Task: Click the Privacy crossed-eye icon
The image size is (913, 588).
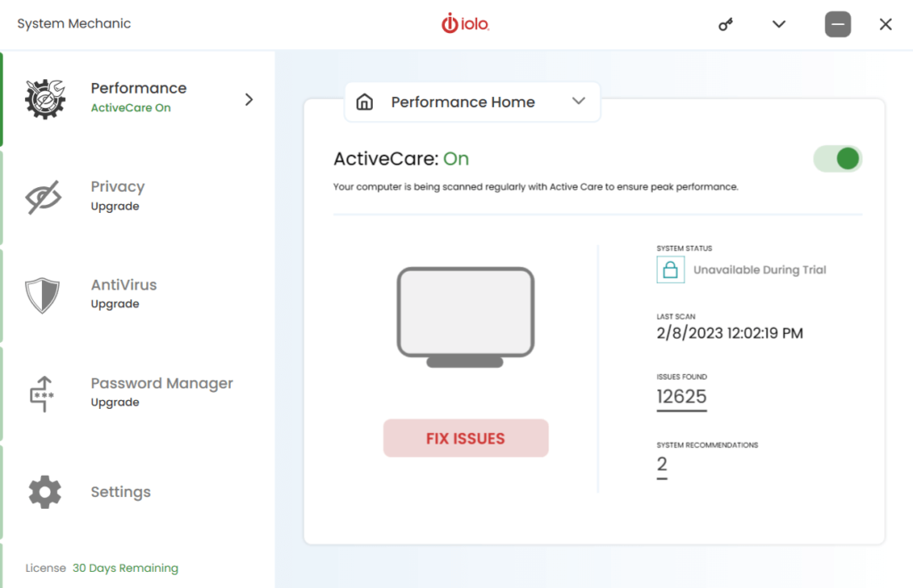Action: coord(44,197)
